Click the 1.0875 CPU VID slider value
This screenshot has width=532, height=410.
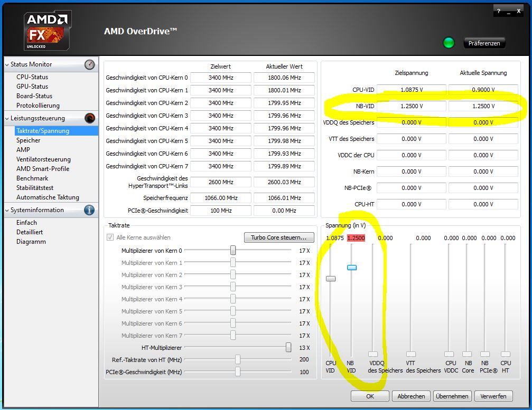click(335, 238)
